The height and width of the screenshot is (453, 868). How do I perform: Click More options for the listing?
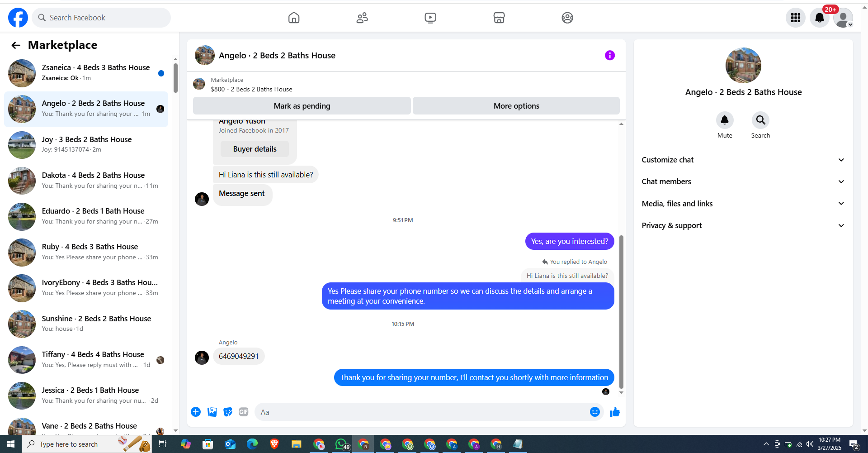click(x=516, y=106)
